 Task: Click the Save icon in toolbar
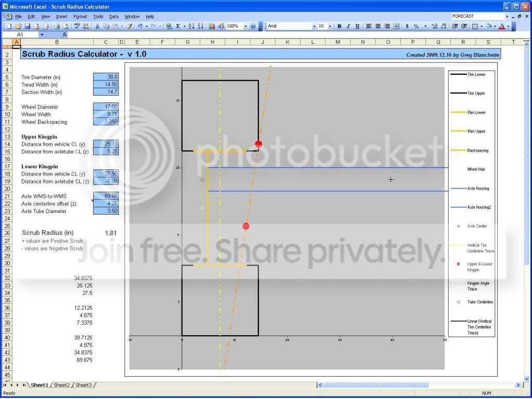(x=28, y=26)
